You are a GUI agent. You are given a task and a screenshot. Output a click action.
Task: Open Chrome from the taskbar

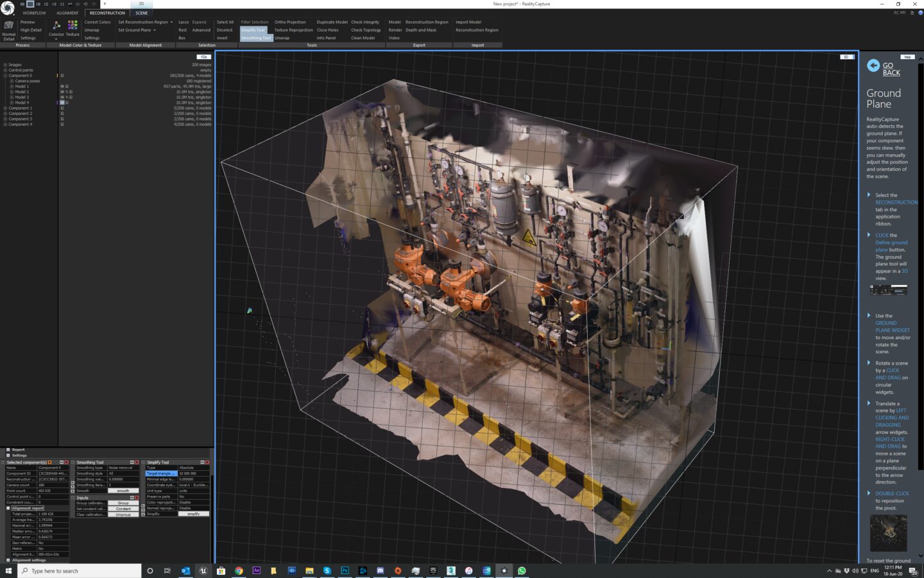pos(239,570)
